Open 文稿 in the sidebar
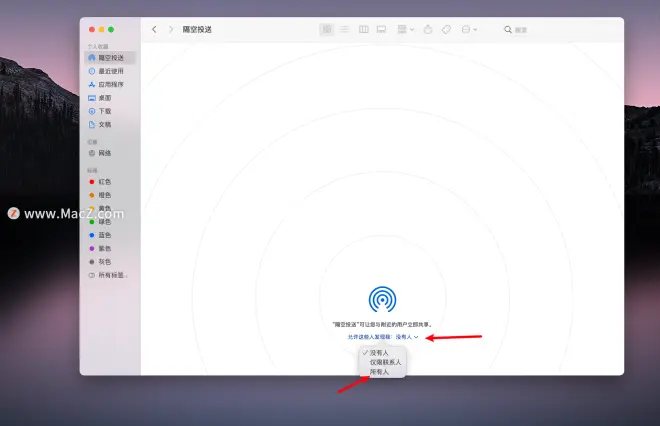Screen dimensions: 660x426 coord(110,125)
